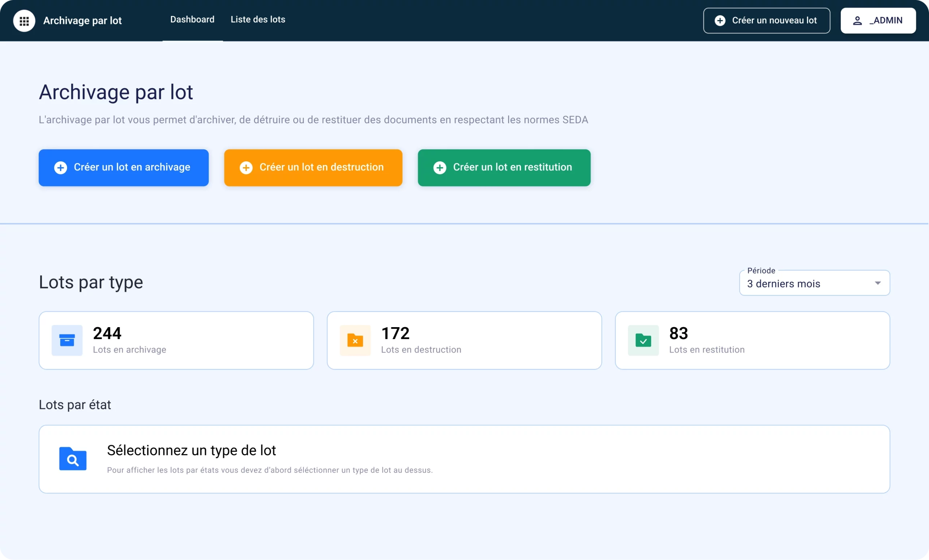
Task: Click the orange folder with X icon
Action: (x=355, y=340)
